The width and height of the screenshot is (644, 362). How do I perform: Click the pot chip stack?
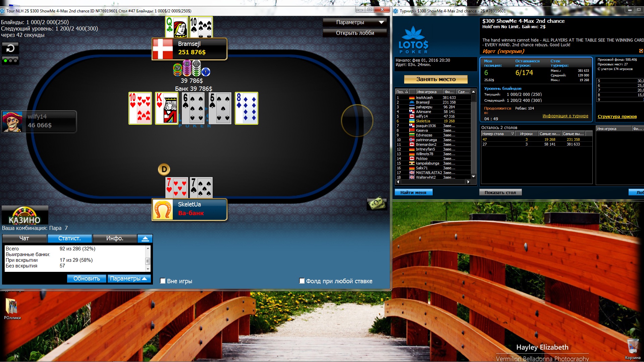[192, 68]
